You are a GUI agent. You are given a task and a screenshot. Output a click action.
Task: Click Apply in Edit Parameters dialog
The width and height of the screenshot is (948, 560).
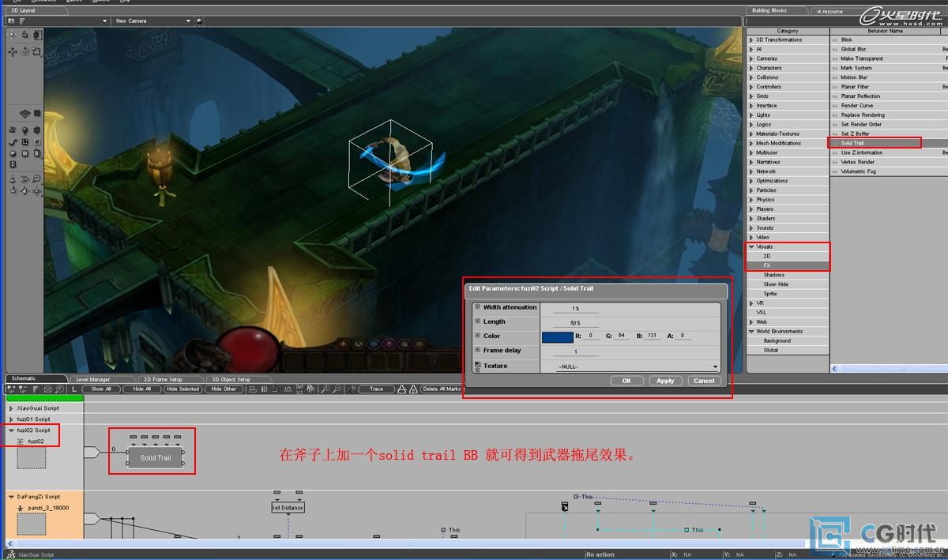(x=665, y=381)
